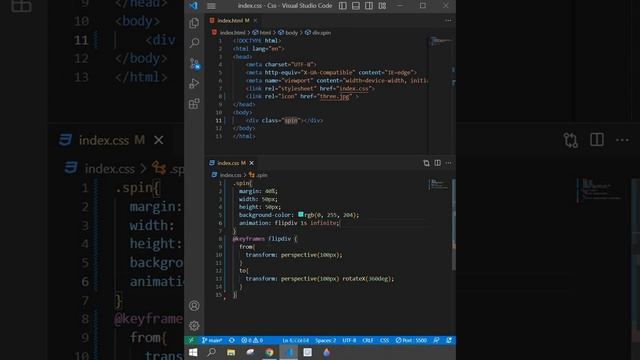Click the @keyframes flipdiv line
Screen dimensions: 640x360
tap(264, 239)
